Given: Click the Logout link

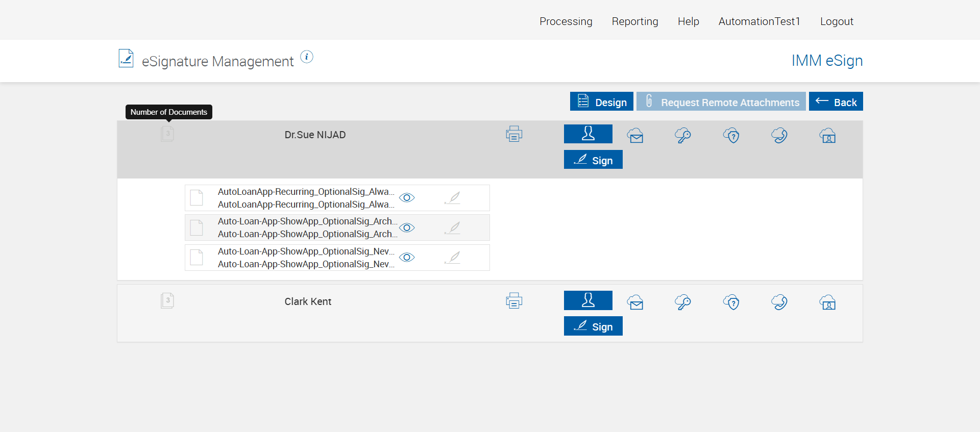Looking at the screenshot, I should click(x=837, y=21).
